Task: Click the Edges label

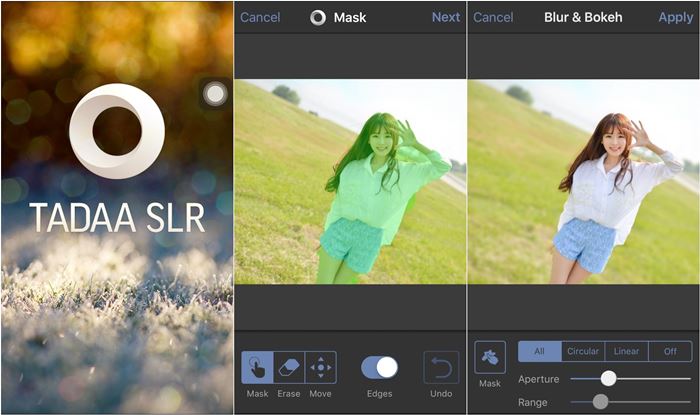Action: point(379,394)
